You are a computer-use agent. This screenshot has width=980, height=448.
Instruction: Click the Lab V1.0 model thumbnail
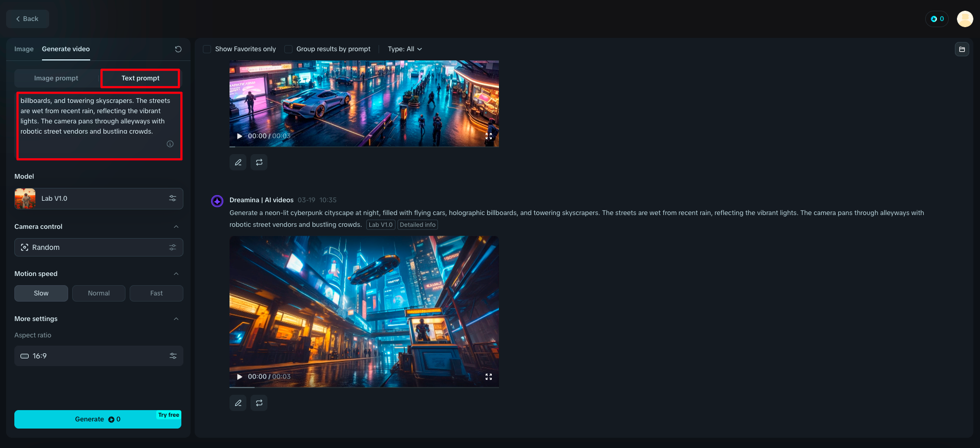click(25, 199)
